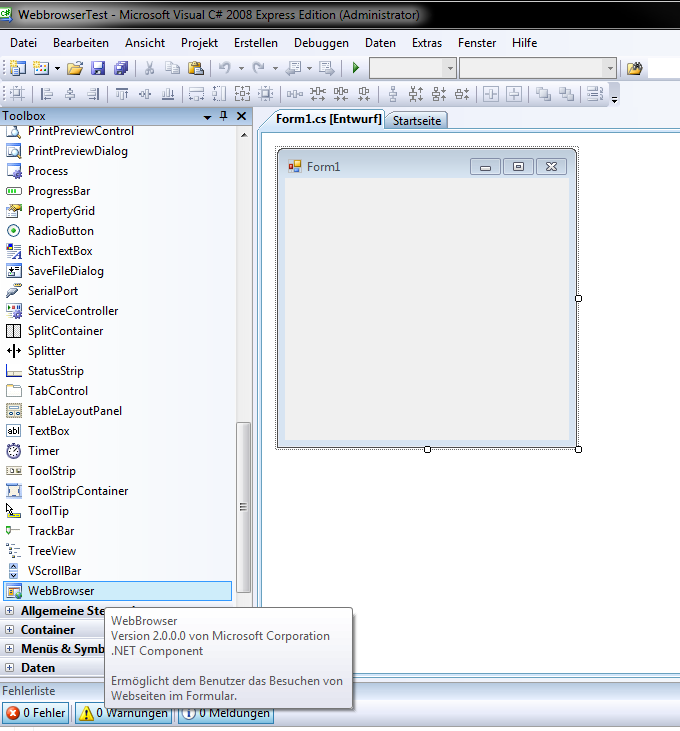Open the Extras menu
Image resolution: width=680 pixels, height=731 pixels.
[427, 43]
